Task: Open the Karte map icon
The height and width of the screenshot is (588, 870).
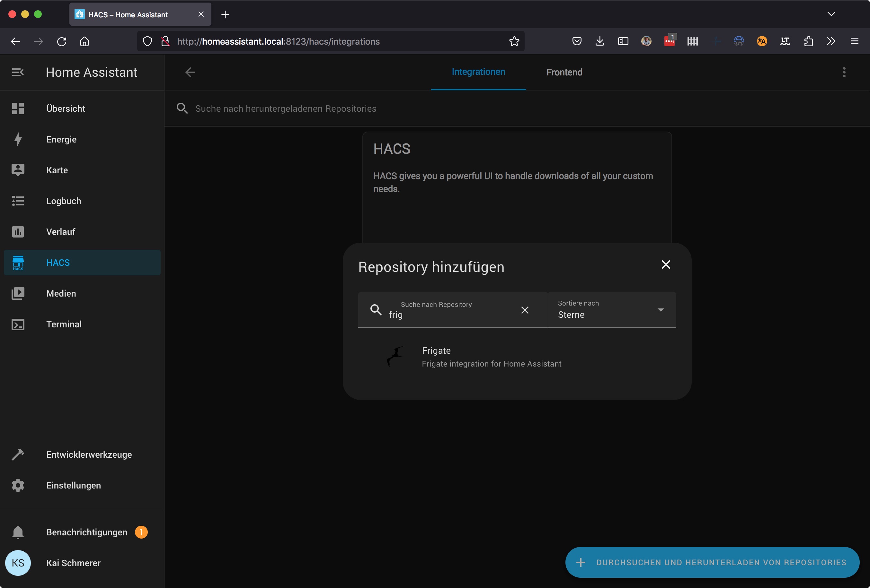Action: pyautogui.click(x=18, y=170)
